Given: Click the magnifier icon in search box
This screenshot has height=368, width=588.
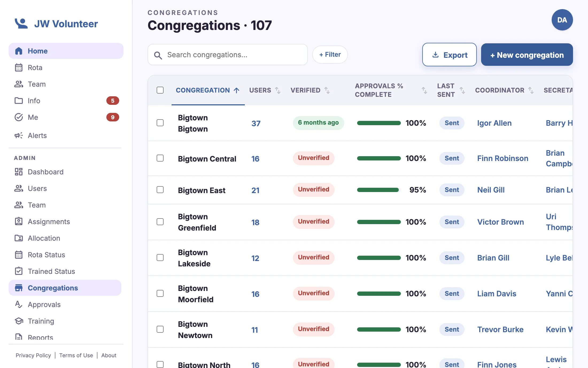Looking at the screenshot, I should (158, 55).
